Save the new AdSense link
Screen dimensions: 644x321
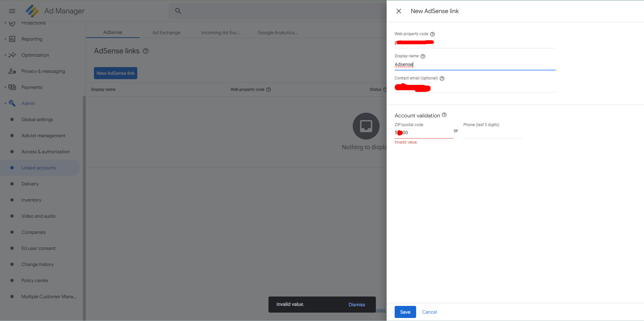click(x=405, y=312)
